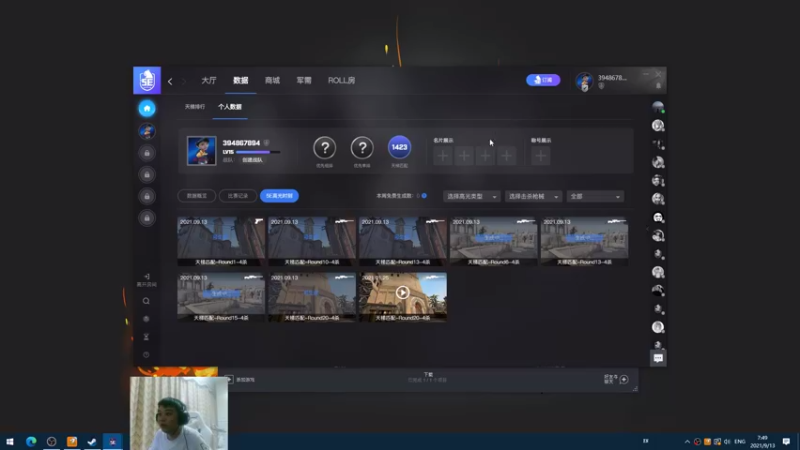Open the account avatar in the top-right header
The width and height of the screenshot is (800, 450).
(x=584, y=81)
